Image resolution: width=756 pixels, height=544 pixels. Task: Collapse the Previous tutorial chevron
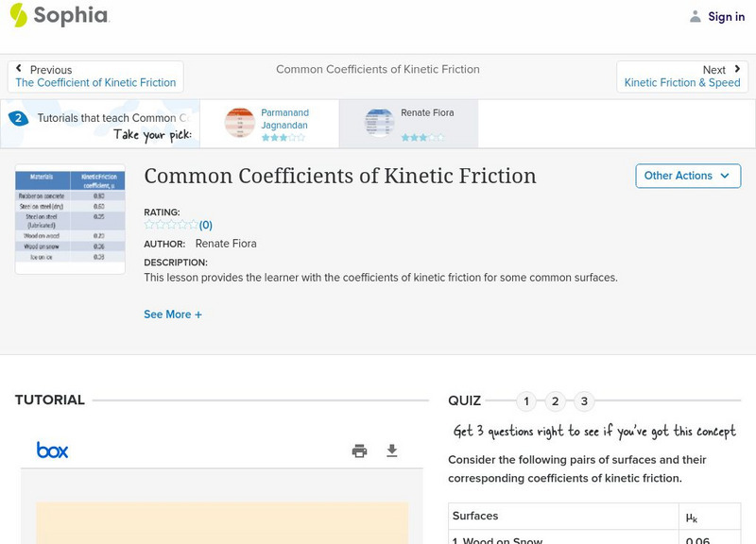[x=21, y=68]
